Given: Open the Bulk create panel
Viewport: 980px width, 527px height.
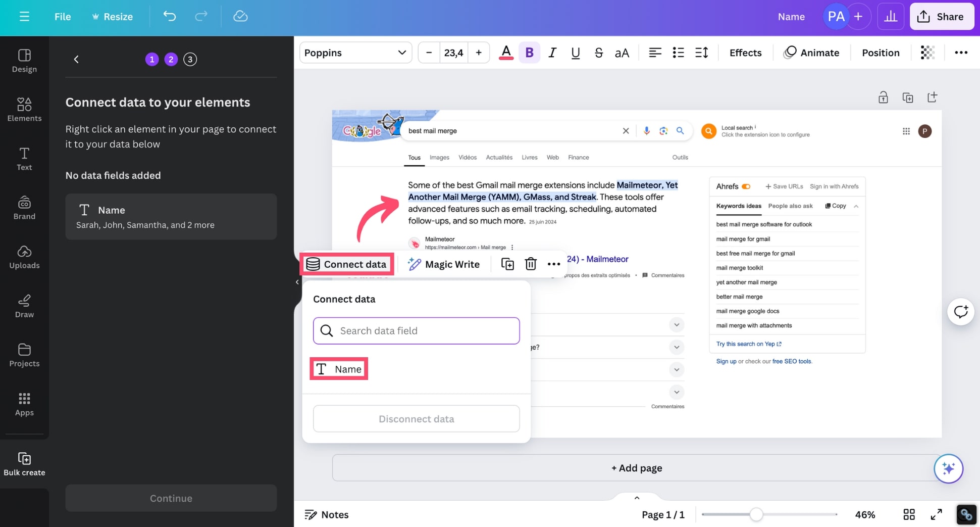Looking at the screenshot, I should (x=24, y=464).
